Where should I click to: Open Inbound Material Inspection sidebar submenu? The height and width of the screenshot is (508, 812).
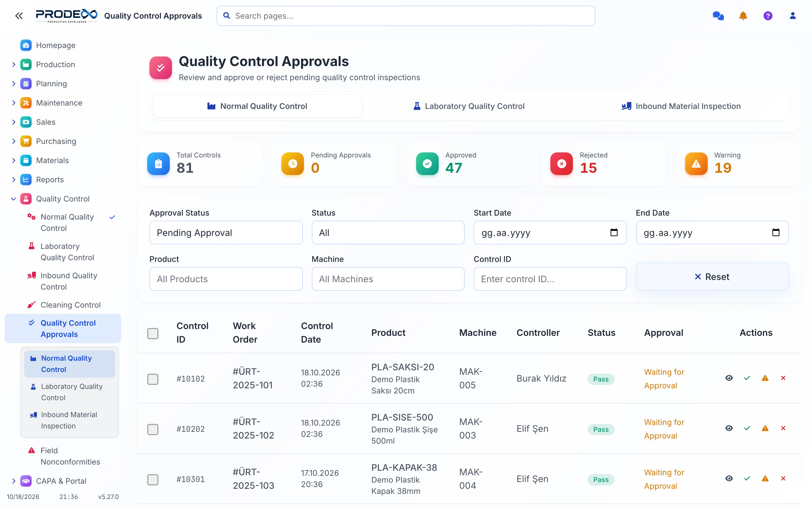(69, 420)
